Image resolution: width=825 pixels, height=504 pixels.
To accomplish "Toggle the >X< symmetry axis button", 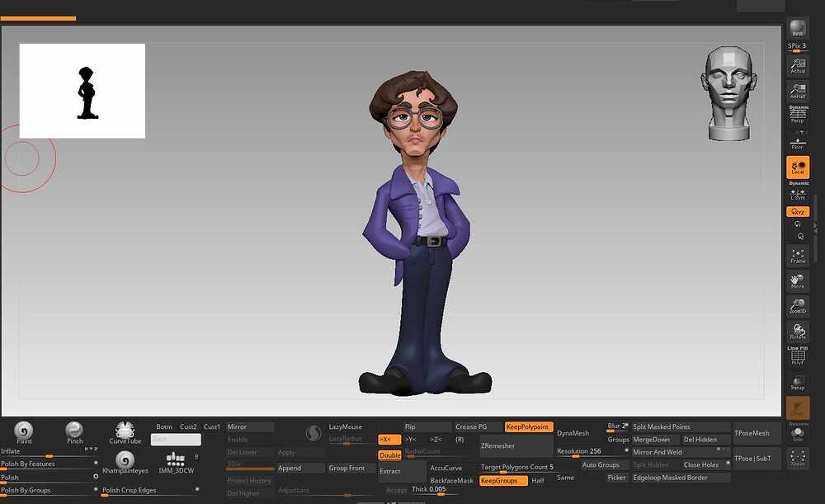I will point(389,440).
